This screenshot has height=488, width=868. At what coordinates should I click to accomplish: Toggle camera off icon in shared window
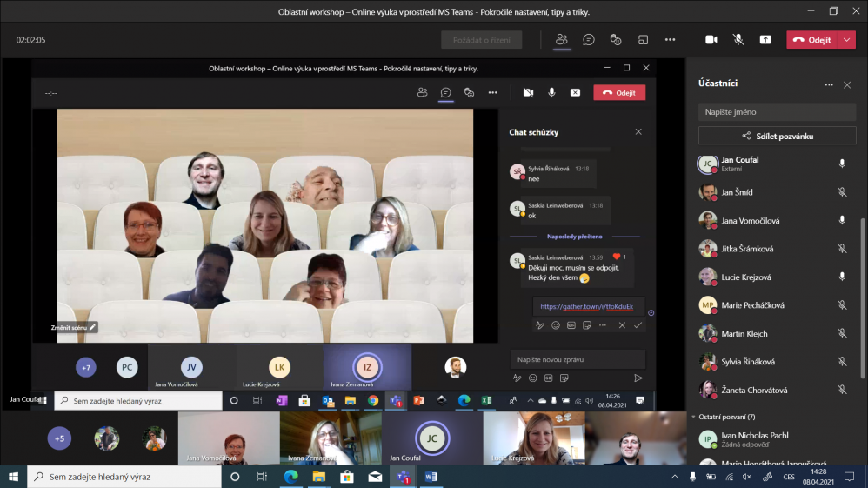(528, 92)
